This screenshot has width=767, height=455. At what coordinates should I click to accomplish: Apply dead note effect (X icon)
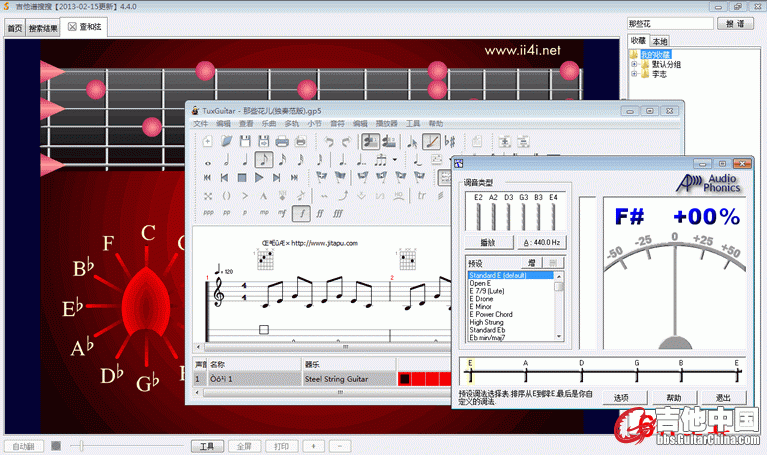(x=208, y=196)
